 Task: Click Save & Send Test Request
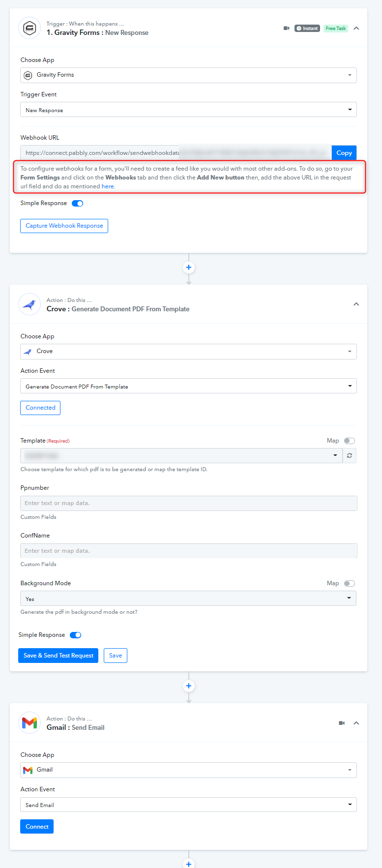pyautogui.click(x=58, y=656)
